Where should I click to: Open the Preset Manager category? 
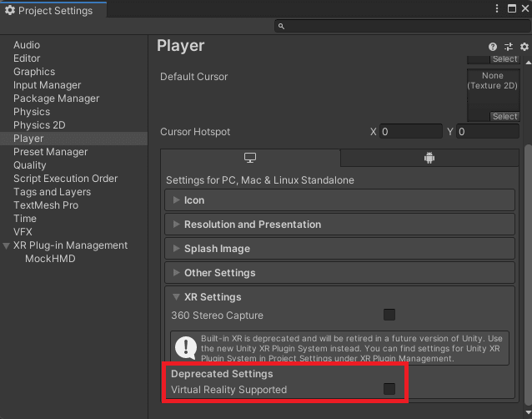pyautogui.click(x=50, y=152)
